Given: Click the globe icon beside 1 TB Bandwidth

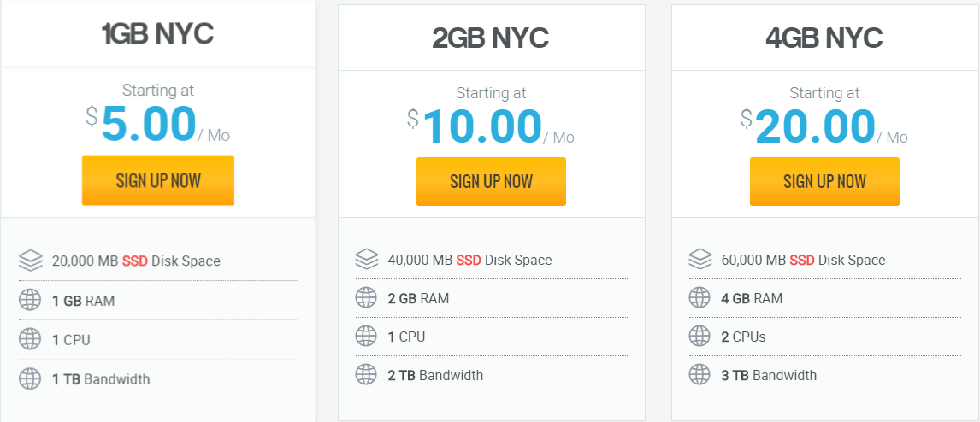Looking at the screenshot, I should point(31,378).
